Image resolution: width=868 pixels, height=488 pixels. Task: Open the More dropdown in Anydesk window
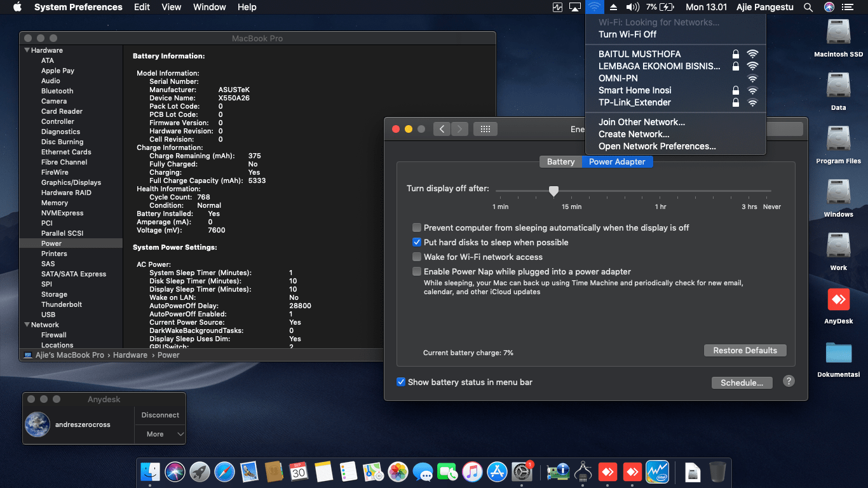(160, 434)
